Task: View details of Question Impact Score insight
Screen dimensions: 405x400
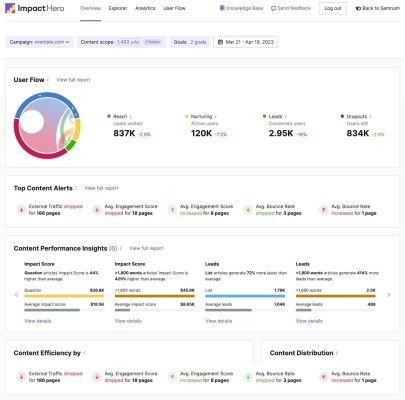Action: click(x=38, y=321)
